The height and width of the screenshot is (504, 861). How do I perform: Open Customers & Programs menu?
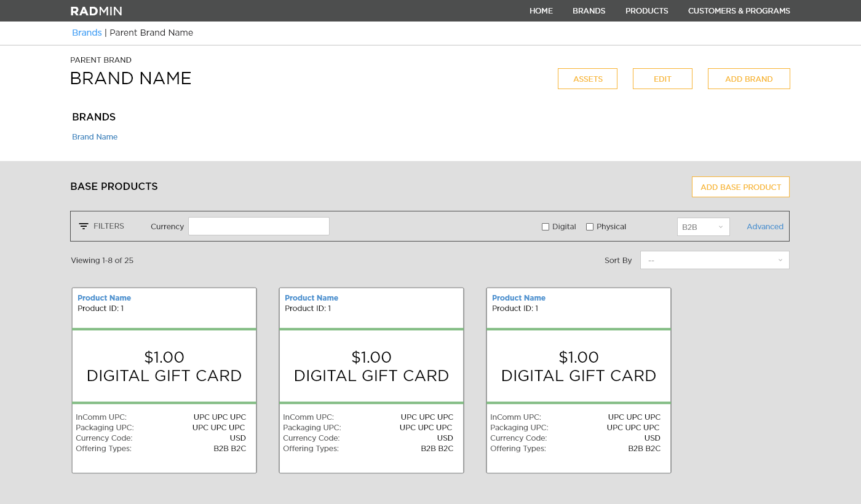739,11
